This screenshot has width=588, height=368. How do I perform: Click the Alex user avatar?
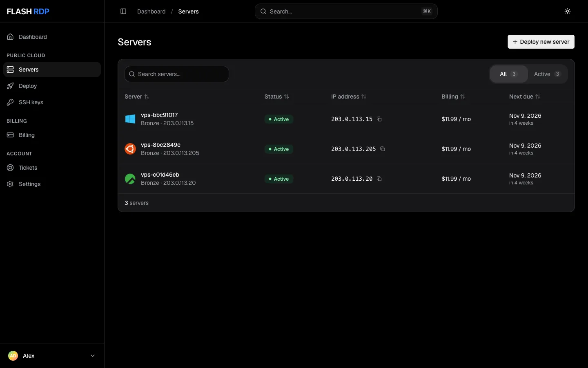pos(13,356)
